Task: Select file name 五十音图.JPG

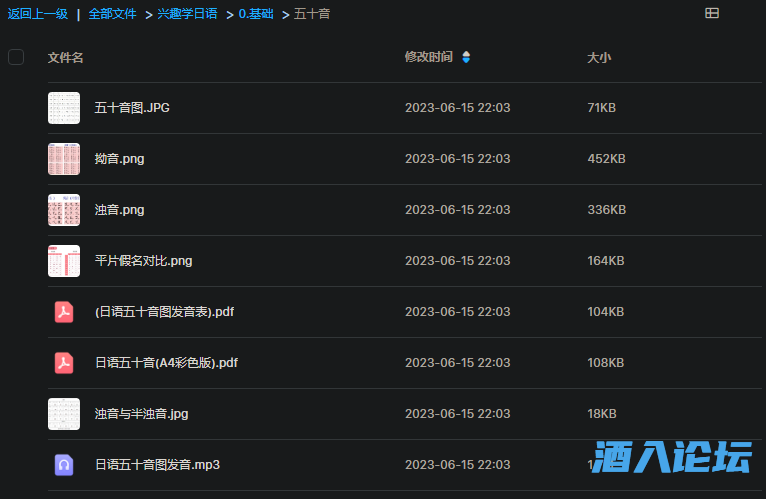Action: [x=132, y=108]
